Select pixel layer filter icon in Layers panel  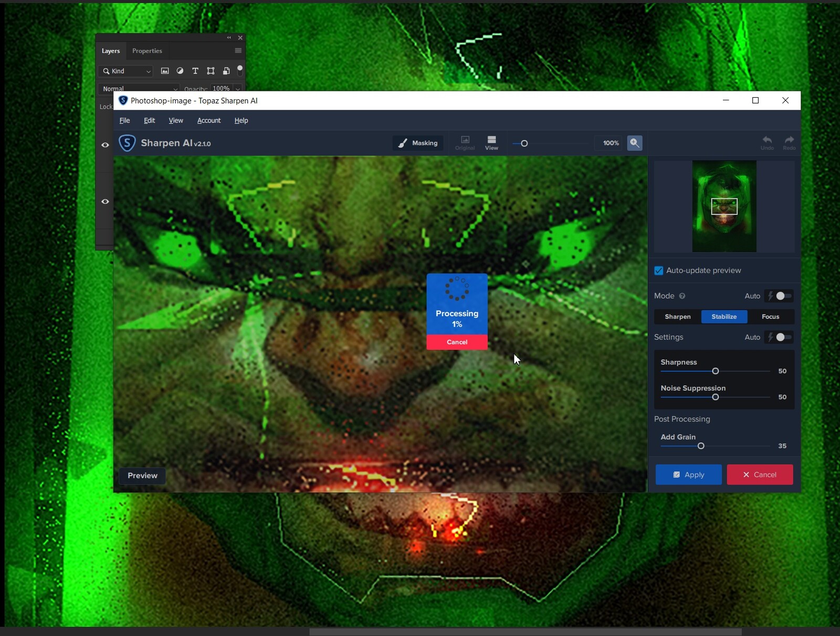point(165,71)
